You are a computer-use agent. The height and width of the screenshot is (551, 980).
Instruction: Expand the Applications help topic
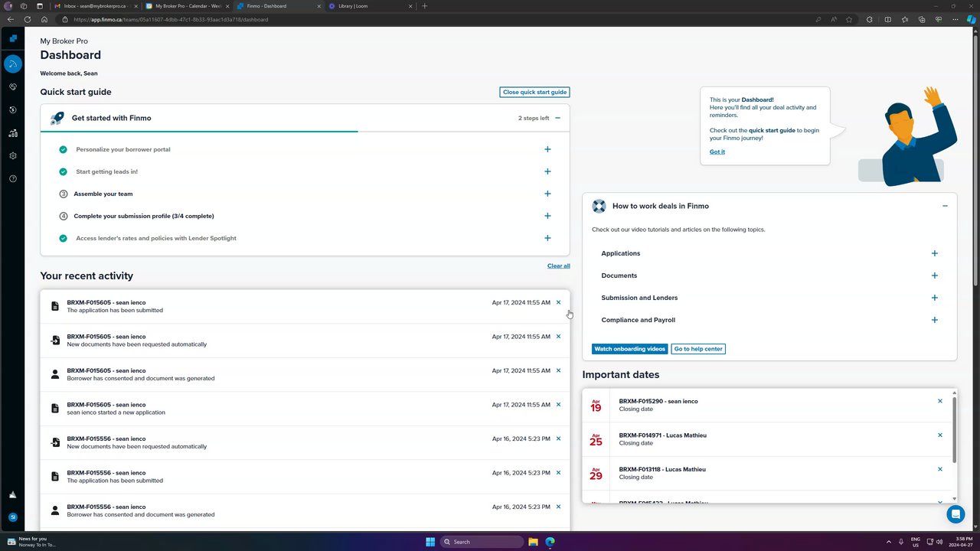934,253
